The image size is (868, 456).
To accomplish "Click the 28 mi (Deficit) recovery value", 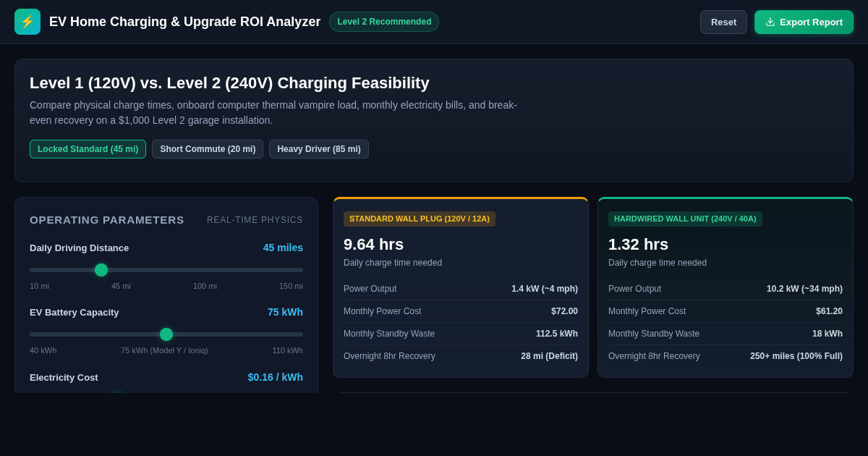I will click(549, 356).
